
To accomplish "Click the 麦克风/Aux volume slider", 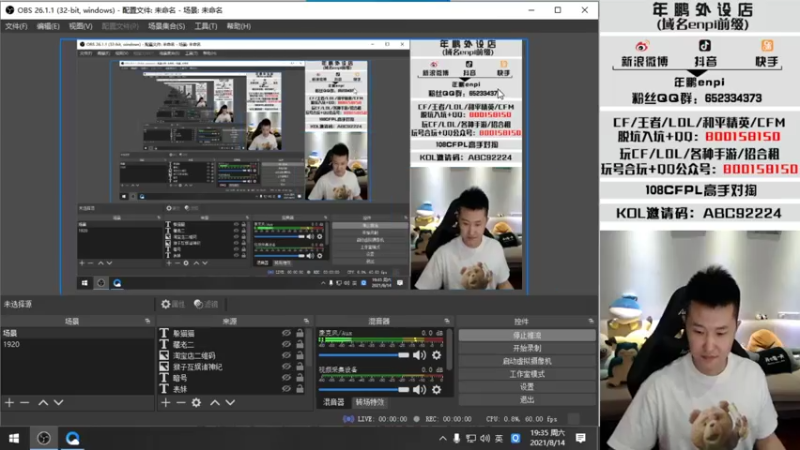I will point(364,355).
